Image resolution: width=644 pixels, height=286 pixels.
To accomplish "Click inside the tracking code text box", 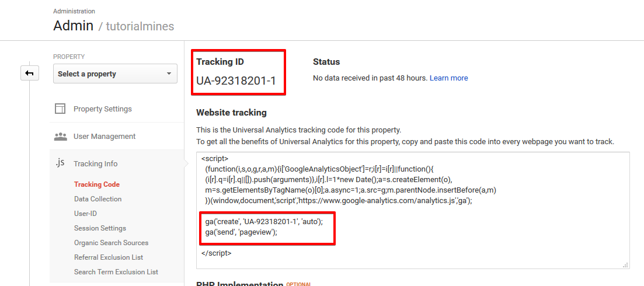I will (x=413, y=211).
